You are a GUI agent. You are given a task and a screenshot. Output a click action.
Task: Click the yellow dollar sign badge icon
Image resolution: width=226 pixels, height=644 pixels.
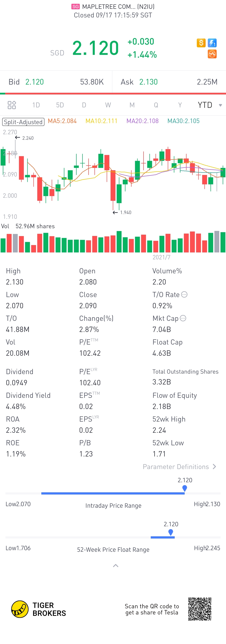[201, 43]
